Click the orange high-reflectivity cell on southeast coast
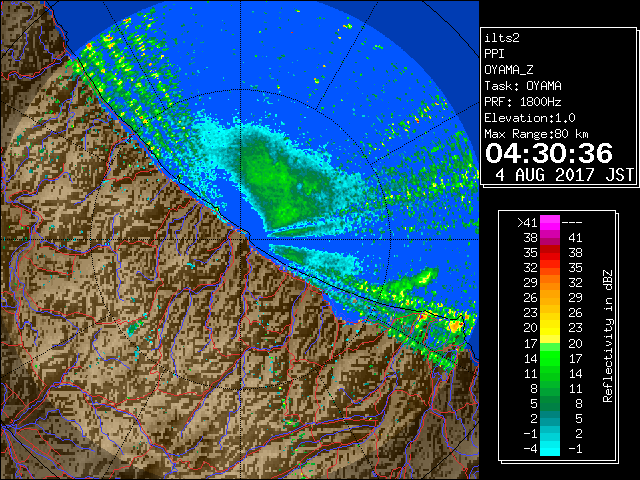The width and height of the screenshot is (640, 480). 455,325
